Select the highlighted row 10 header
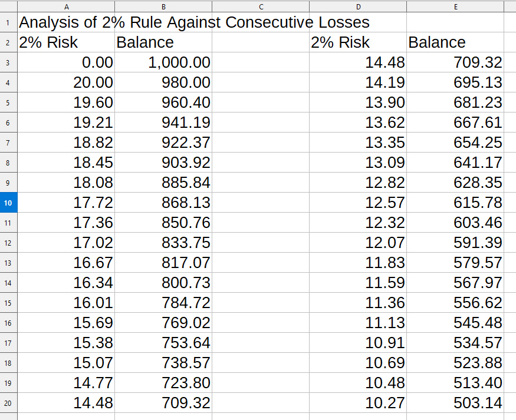 point(8,203)
